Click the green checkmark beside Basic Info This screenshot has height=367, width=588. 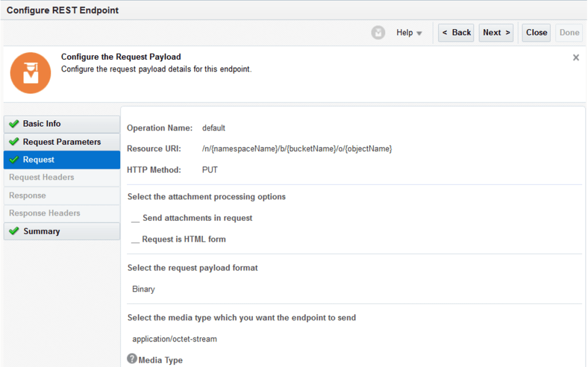pos(14,124)
